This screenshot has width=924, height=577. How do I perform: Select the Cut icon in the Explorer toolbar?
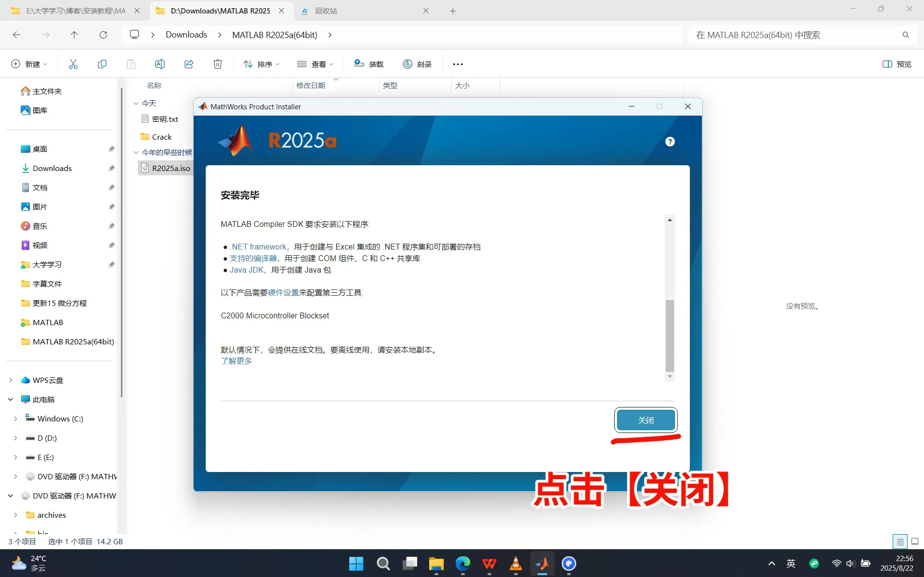tap(73, 64)
